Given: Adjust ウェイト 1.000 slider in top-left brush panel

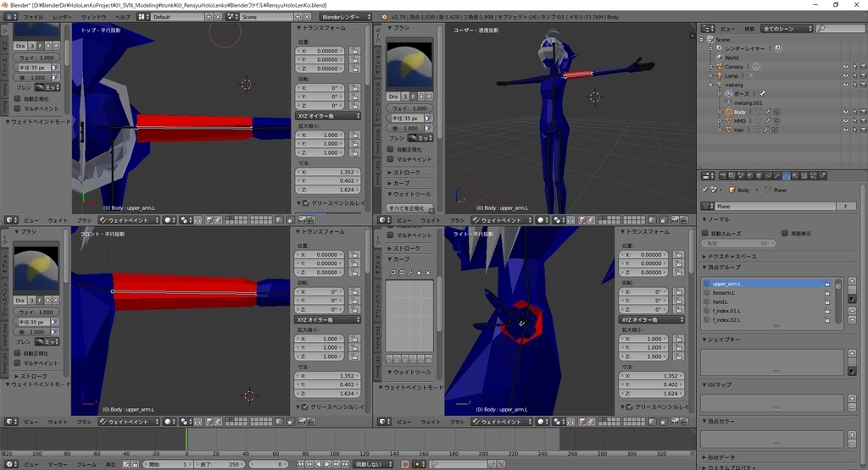Looking at the screenshot, I should 37,58.
